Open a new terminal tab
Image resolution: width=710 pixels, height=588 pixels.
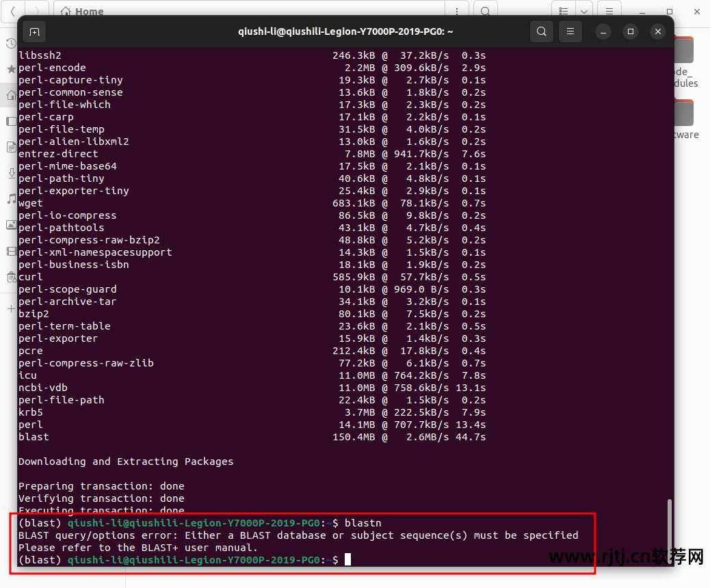pos(34,31)
